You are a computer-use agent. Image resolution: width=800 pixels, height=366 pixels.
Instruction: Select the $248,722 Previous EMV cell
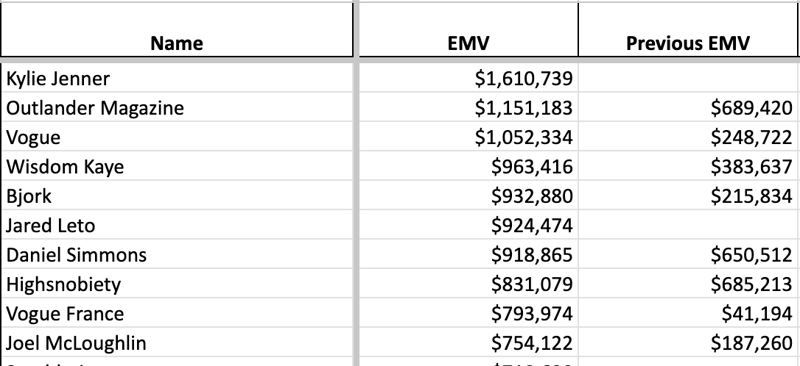point(687,137)
